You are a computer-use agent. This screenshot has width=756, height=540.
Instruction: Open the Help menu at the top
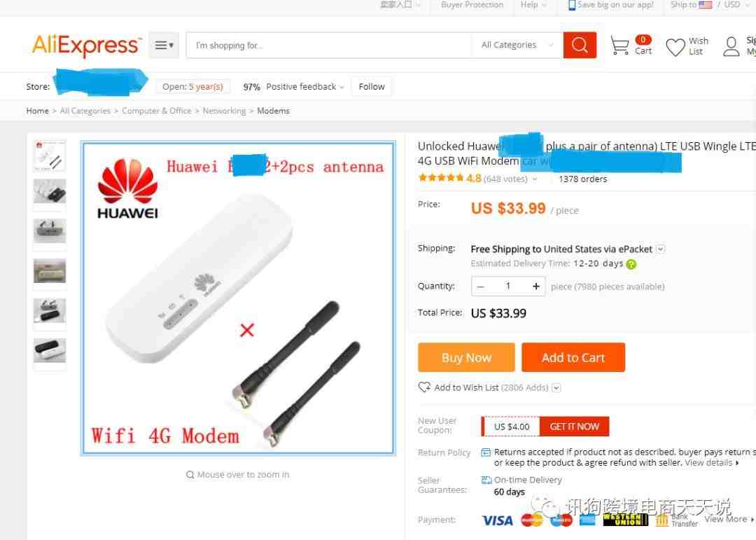[533, 5]
